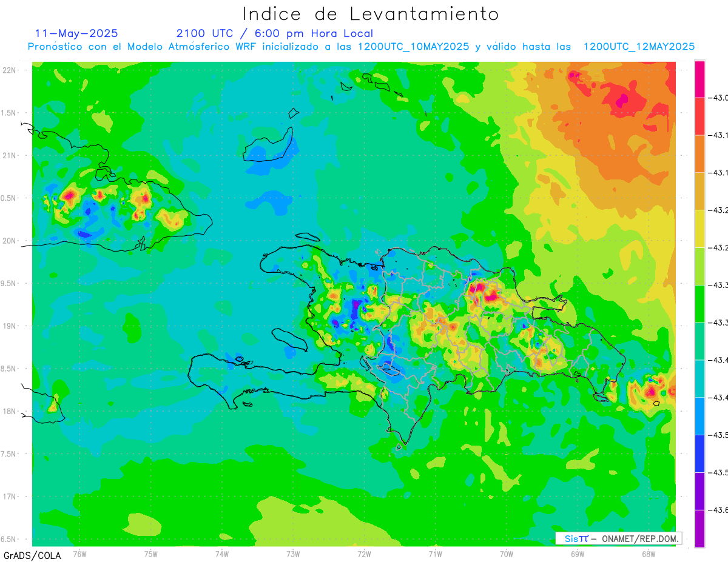Click the 20N latitude label
The height and width of the screenshot is (562, 728).
9,241
